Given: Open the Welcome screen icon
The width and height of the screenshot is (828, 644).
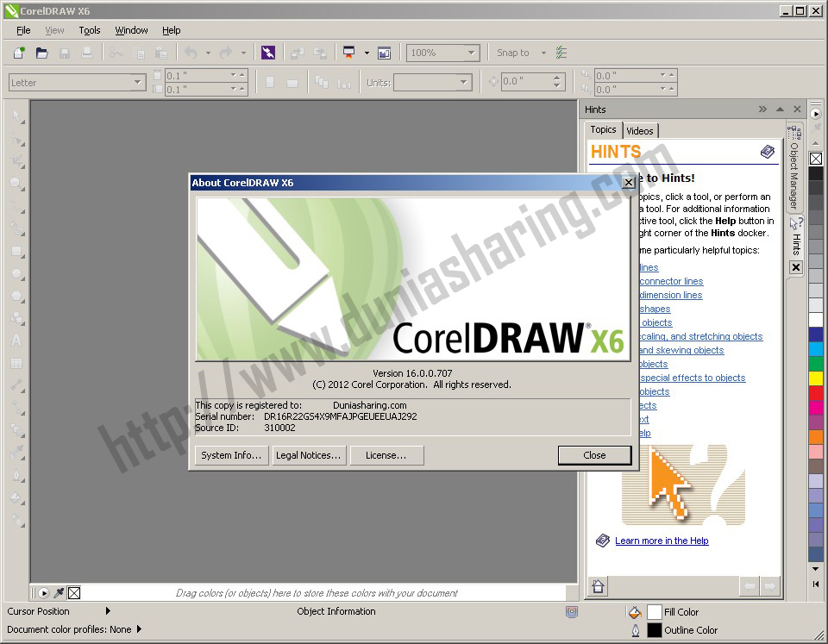Looking at the screenshot, I should (x=385, y=53).
